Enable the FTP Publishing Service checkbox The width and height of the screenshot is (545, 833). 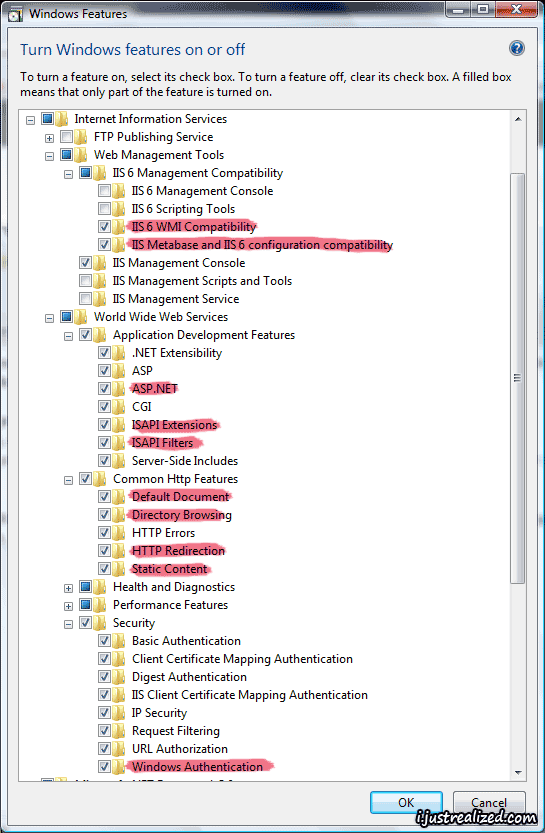[x=66, y=137]
